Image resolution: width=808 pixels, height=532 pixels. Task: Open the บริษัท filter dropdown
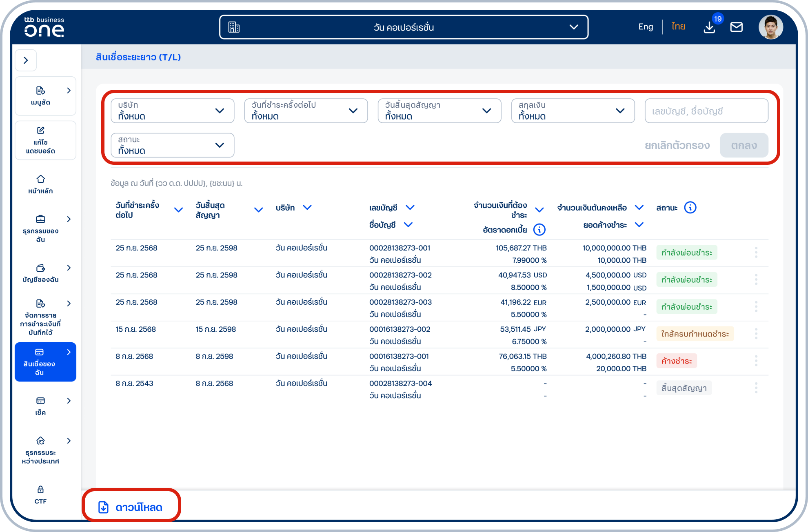pos(172,111)
